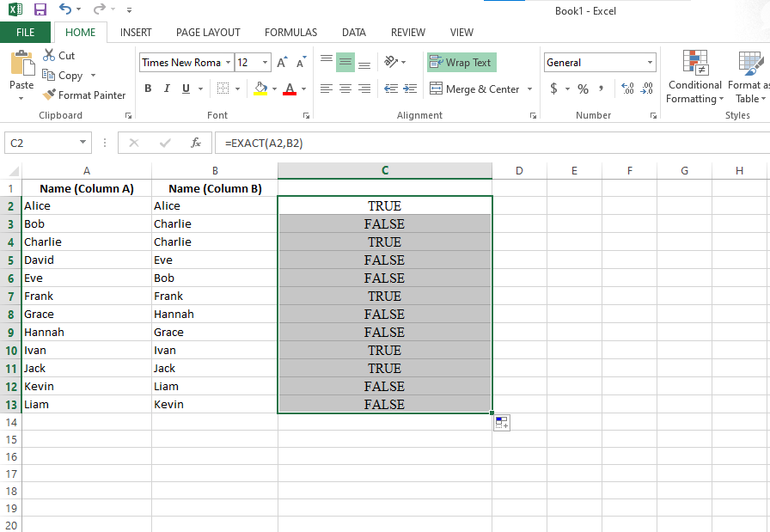Image resolution: width=770 pixels, height=532 pixels.
Task: Open Alignment settings dialog launcher
Action: point(533,115)
